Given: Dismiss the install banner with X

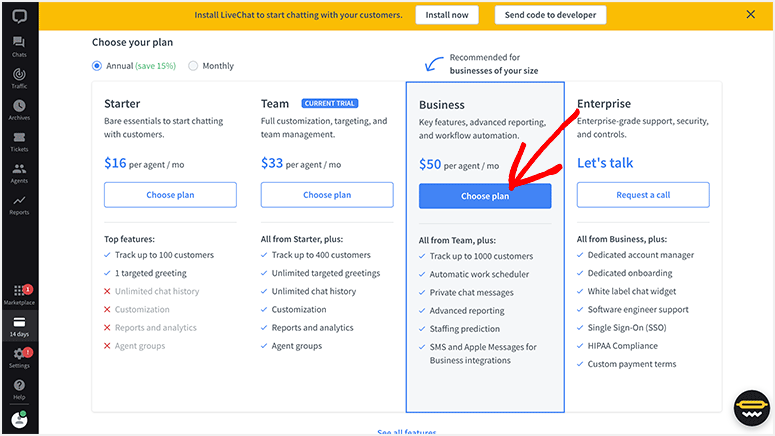Looking at the screenshot, I should [750, 14].
